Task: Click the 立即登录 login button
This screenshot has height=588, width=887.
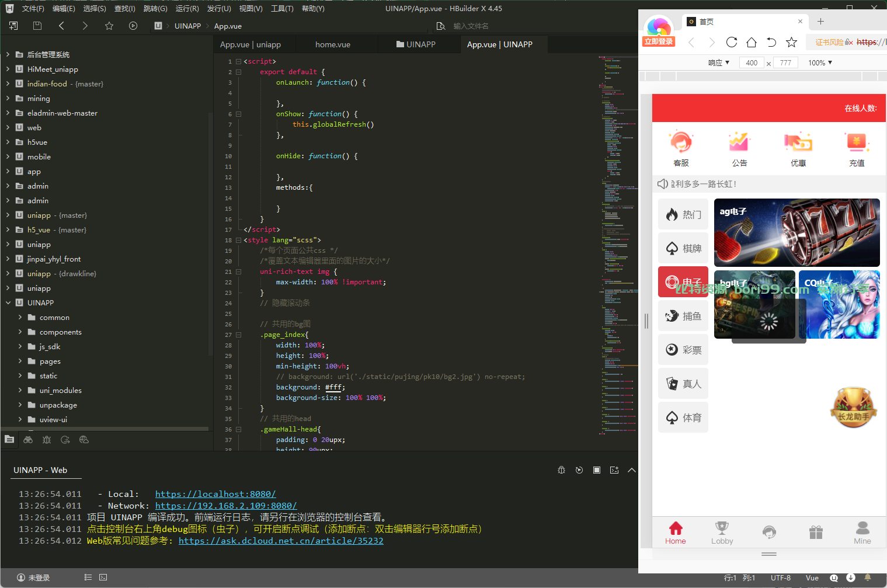Action: pyautogui.click(x=659, y=41)
